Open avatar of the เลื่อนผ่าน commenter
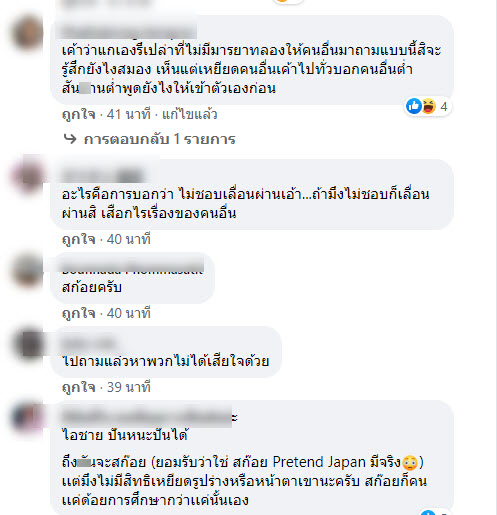 coord(28,176)
